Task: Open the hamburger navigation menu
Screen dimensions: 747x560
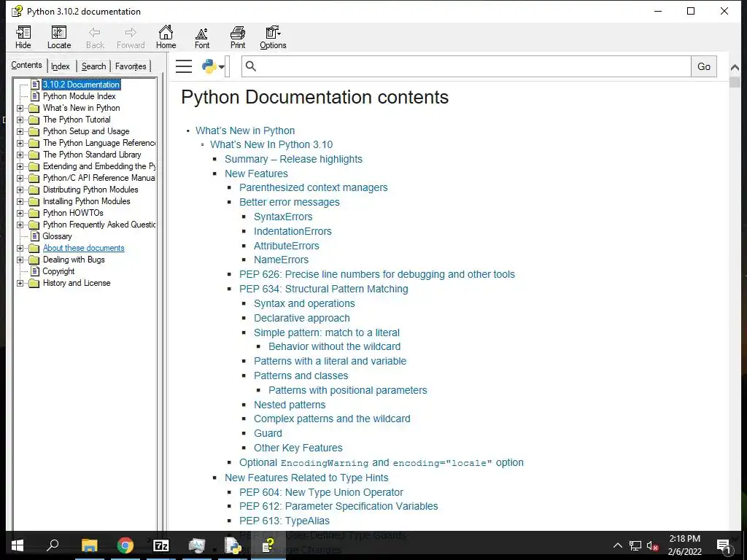Action: pyautogui.click(x=184, y=66)
